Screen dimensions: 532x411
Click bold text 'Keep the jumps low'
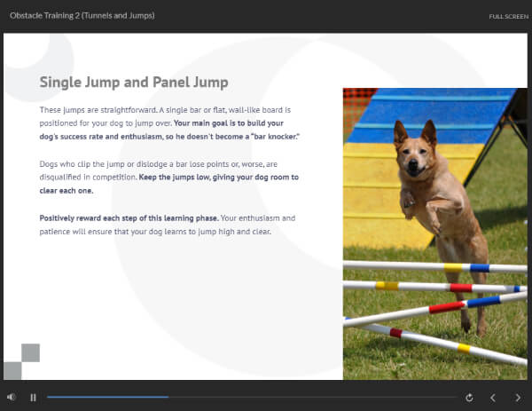(175, 178)
